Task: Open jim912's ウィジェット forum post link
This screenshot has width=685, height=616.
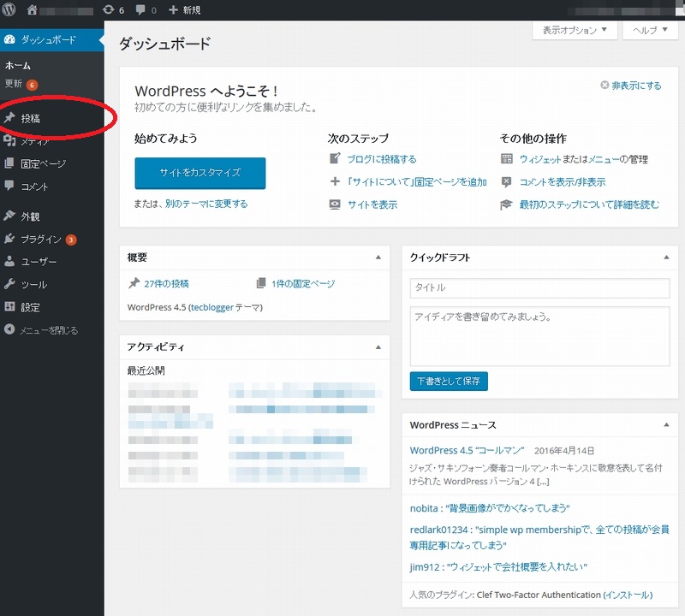Action: pyautogui.click(x=498, y=566)
